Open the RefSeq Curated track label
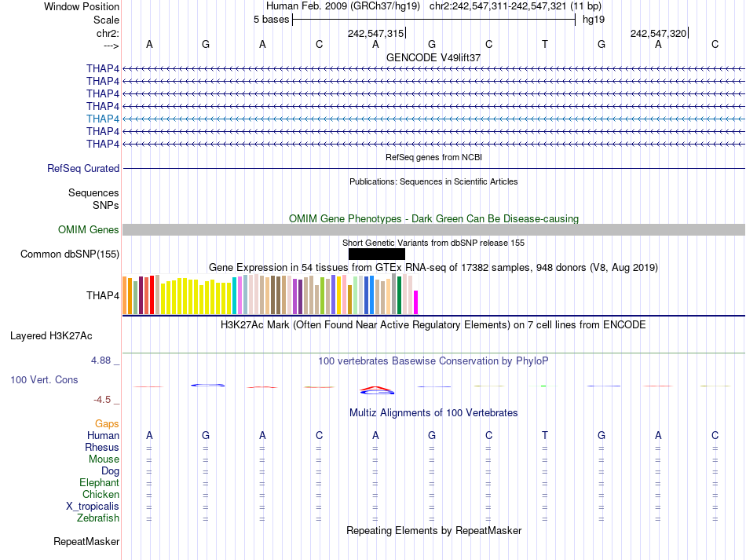The height and width of the screenshot is (560, 746). (83, 168)
